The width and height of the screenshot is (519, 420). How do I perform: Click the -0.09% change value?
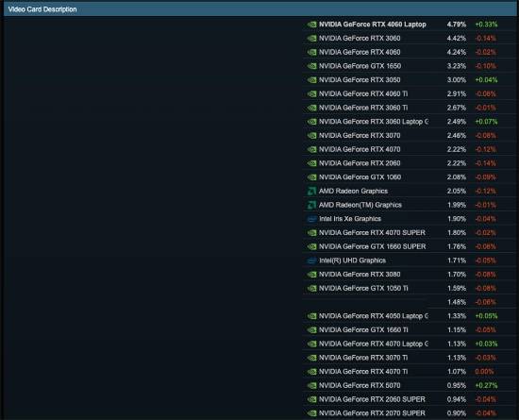tap(486, 177)
